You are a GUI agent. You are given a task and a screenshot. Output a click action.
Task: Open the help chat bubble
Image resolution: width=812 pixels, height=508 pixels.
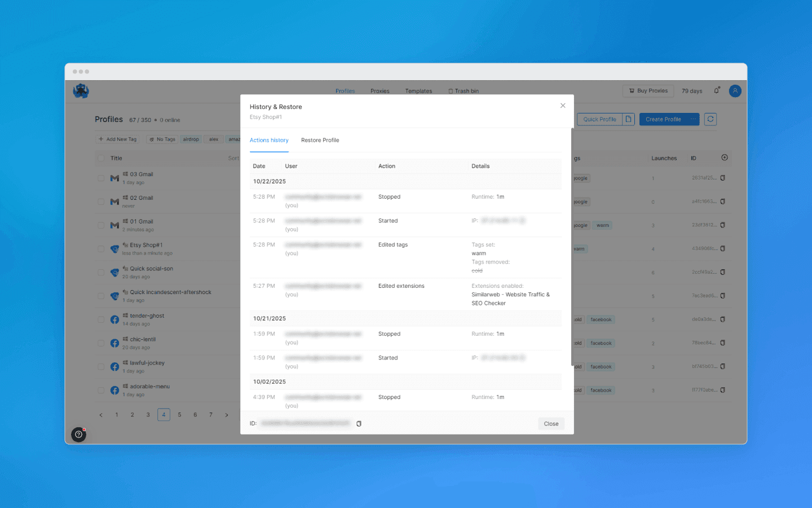coord(78,435)
